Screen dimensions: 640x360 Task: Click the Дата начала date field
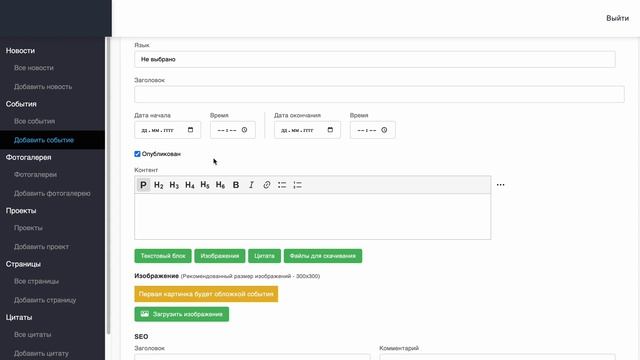[x=167, y=130]
